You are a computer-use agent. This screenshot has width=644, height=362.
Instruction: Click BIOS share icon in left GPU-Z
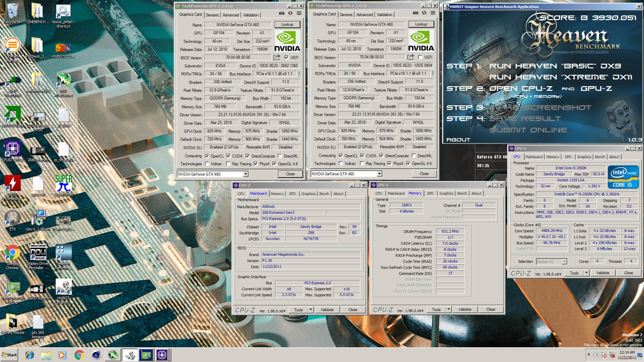point(277,57)
